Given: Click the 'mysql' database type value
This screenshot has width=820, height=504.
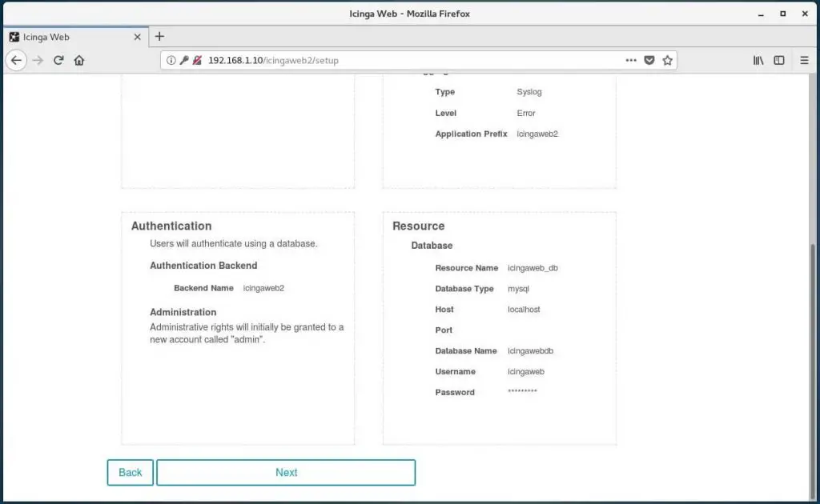Looking at the screenshot, I should (x=518, y=289).
